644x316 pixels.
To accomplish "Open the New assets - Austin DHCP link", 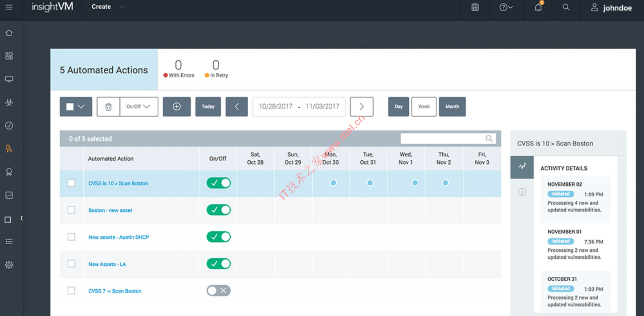I will pyautogui.click(x=118, y=237).
